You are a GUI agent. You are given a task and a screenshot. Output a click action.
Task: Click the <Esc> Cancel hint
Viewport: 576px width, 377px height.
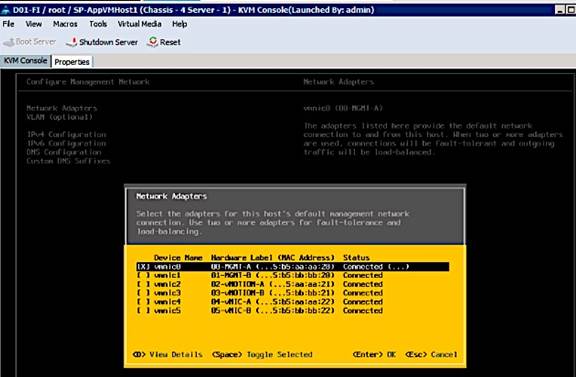click(431, 355)
